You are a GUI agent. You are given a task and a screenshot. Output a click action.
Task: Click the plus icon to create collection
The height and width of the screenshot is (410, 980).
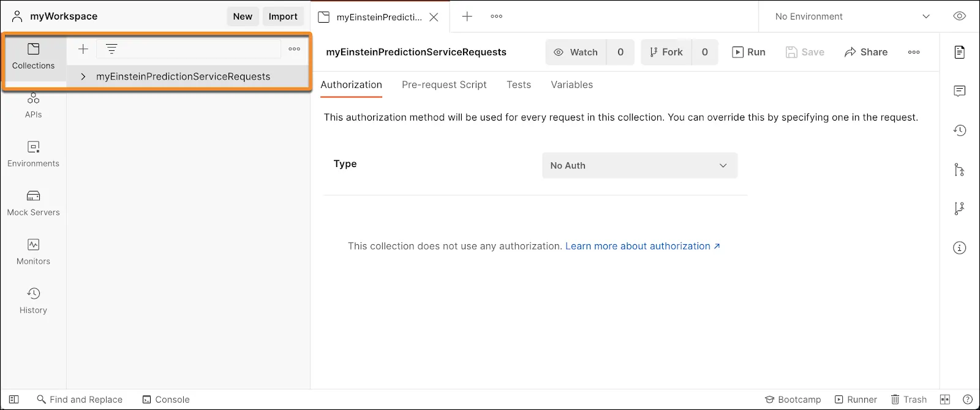tap(83, 49)
